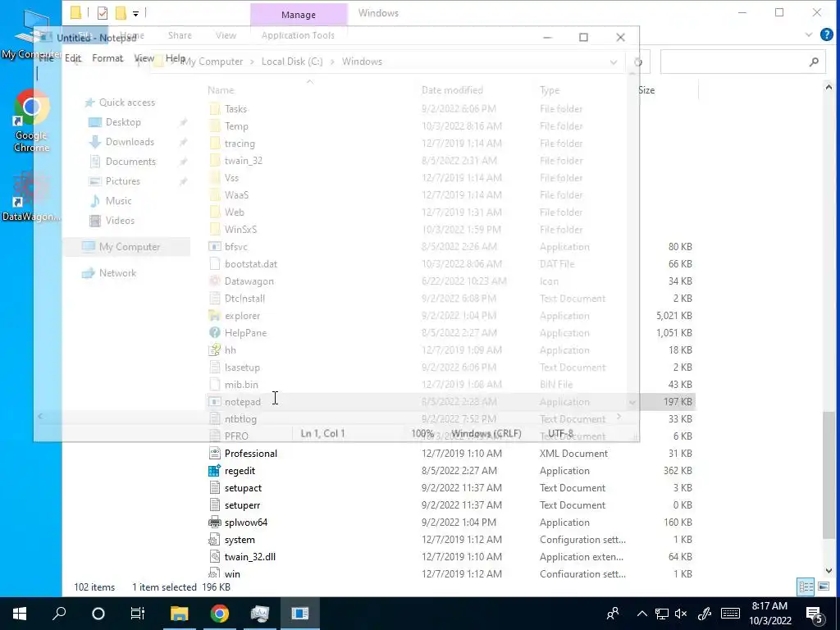This screenshot has height=630, width=840.
Task: Go to Desktop in navigation pane
Action: pyautogui.click(x=123, y=122)
